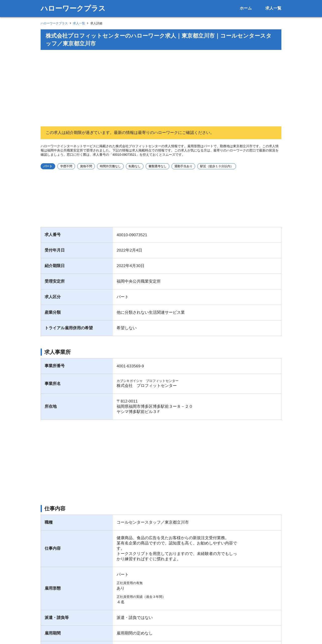Image resolution: width=322 pixels, height=644 pixels.
Task: Click the yellow expired-posting notice banner
Action: [x=161, y=133]
